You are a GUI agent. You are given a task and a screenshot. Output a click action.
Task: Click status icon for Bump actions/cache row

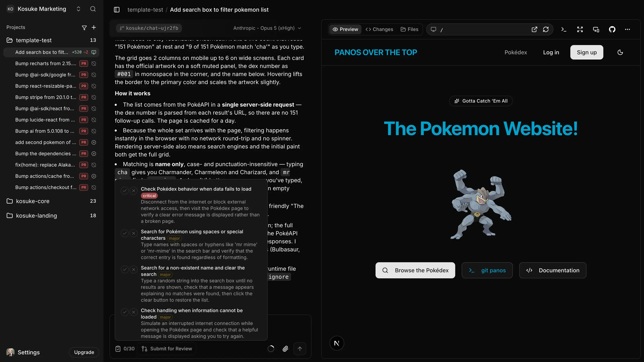(x=94, y=176)
